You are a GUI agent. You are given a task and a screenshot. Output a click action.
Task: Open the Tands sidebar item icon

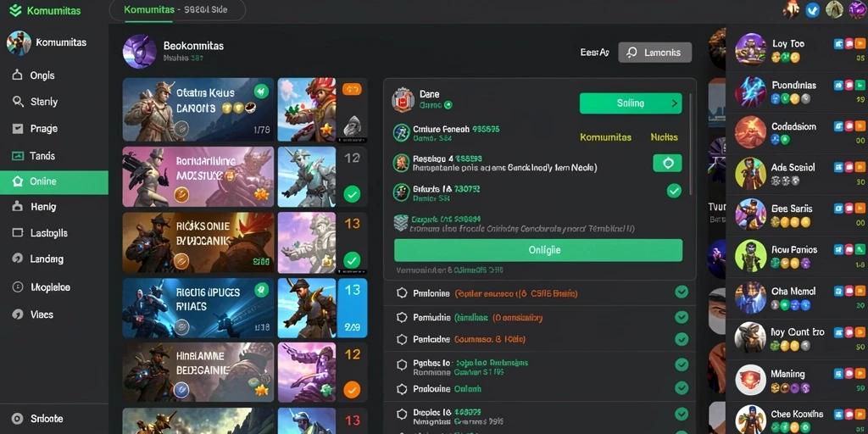click(x=18, y=156)
